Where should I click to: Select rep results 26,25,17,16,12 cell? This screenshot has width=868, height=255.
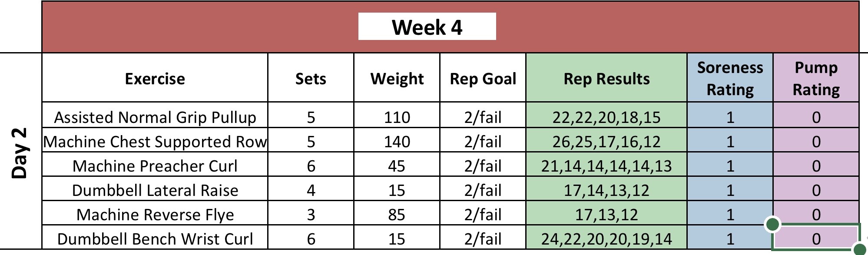click(606, 142)
